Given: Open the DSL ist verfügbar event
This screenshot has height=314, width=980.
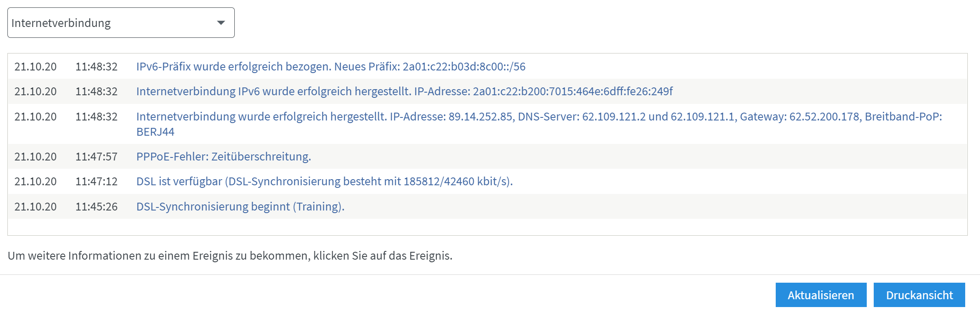Looking at the screenshot, I should 324,181.
